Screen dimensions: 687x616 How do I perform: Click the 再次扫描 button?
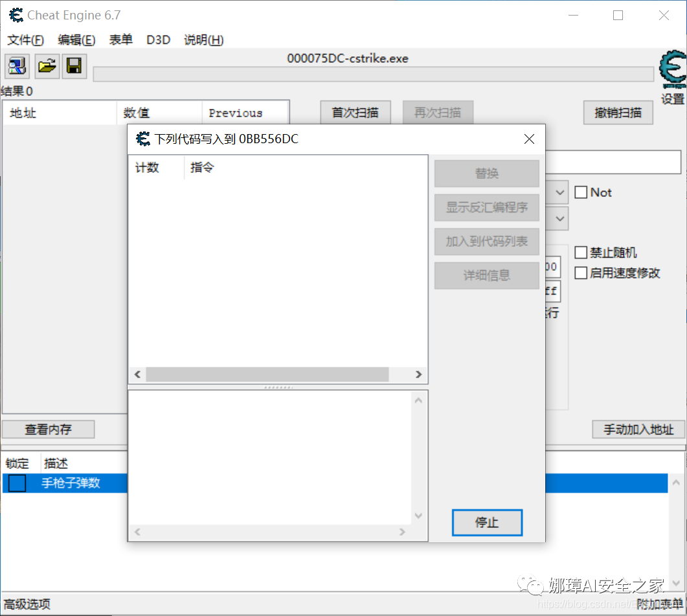[438, 113]
